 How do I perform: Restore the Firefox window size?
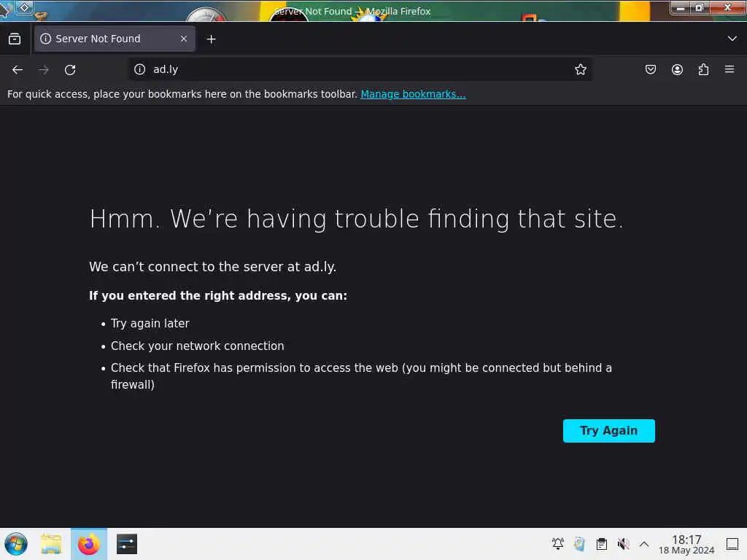[x=700, y=7]
